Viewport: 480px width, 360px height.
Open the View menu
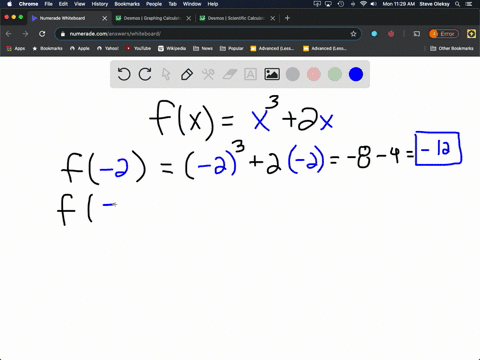(79, 4)
